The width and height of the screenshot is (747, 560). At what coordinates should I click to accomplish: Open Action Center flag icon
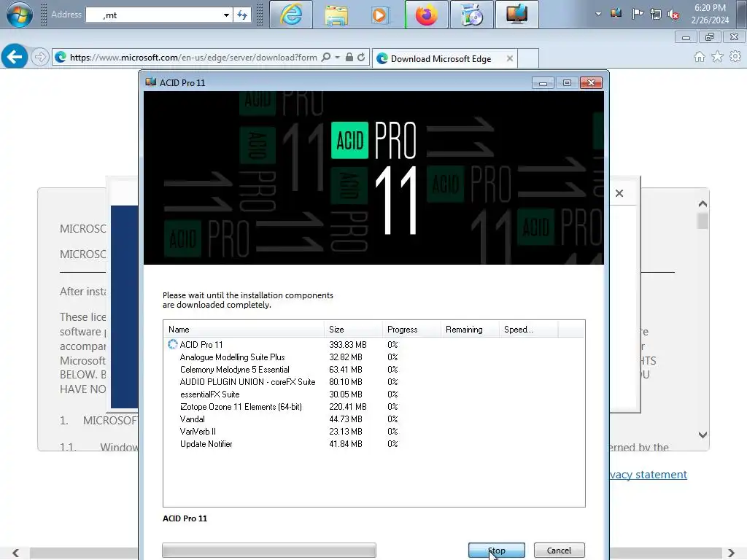click(638, 14)
